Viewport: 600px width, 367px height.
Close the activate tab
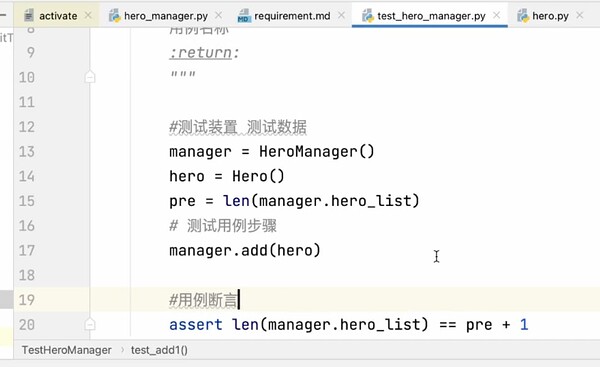pos(88,15)
